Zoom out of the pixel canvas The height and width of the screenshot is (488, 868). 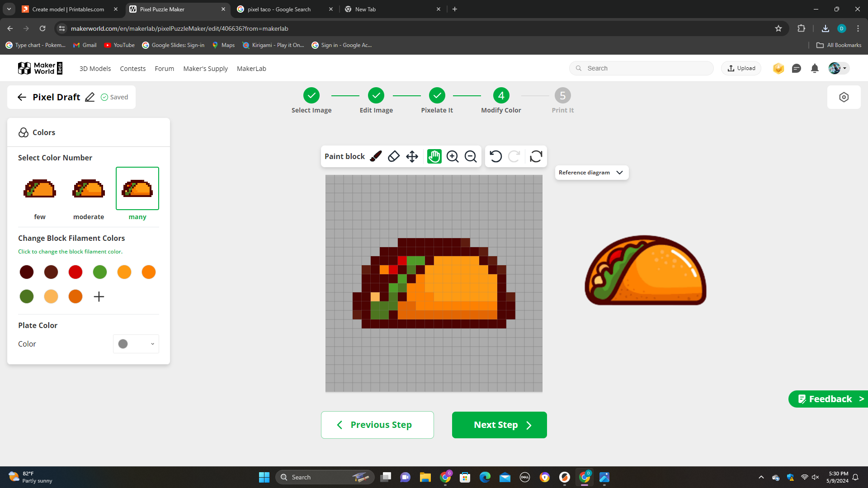point(471,156)
